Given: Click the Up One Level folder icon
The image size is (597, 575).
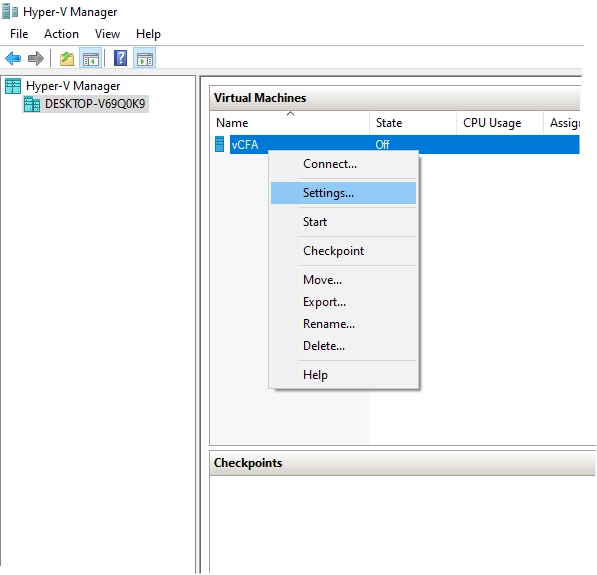Looking at the screenshot, I should point(67,59).
